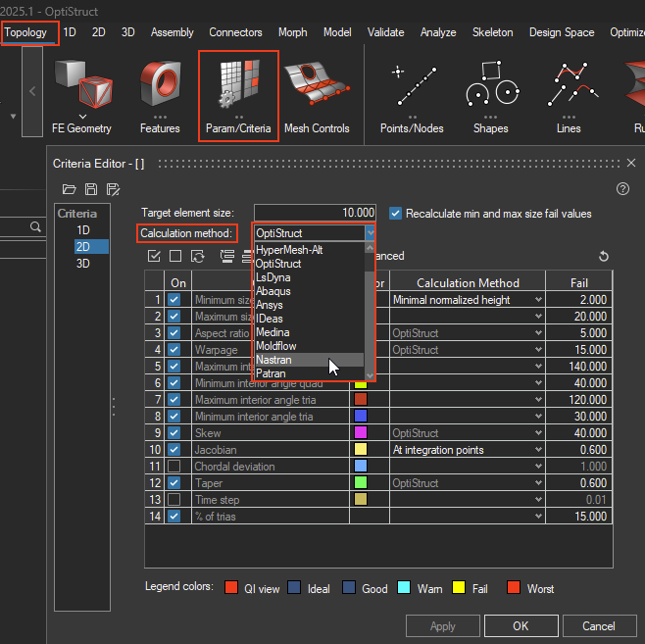Click the Warpage Fail value 15.000
The image size is (645, 644).
tap(578, 350)
